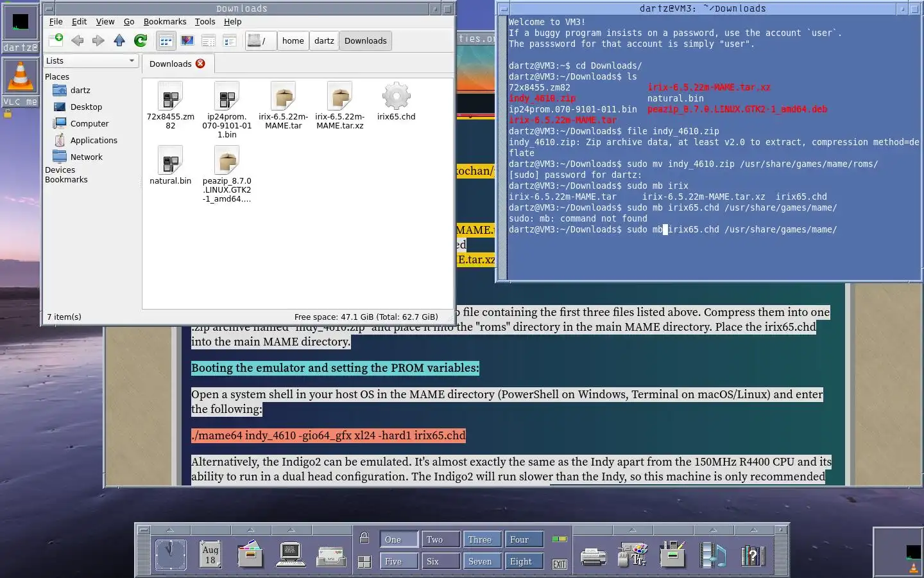This screenshot has height=578, width=924.
Task: Open the Lists side pane dropdown
Action: pos(90,61)
